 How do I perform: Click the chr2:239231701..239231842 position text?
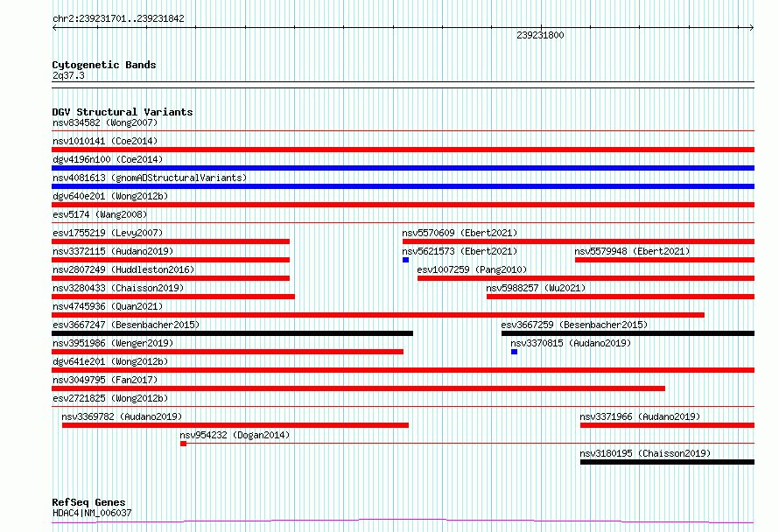click(118, 18)
